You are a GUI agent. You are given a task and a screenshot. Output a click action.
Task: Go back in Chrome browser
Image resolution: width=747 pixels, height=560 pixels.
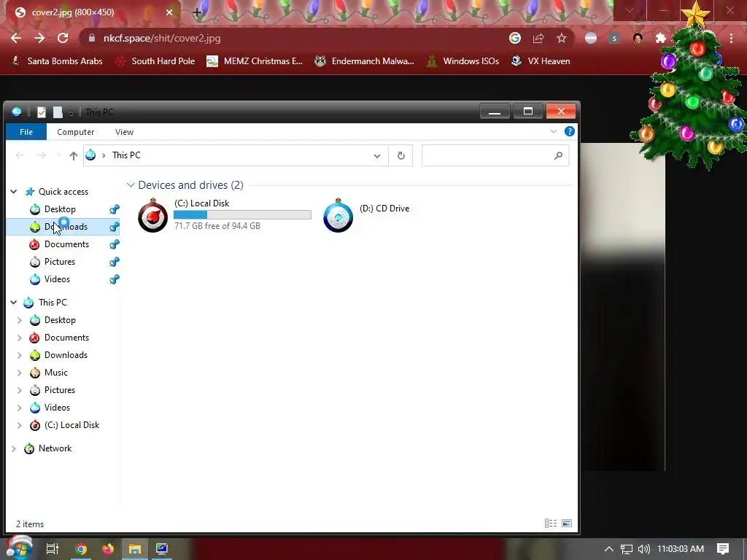tap(16, 38)
